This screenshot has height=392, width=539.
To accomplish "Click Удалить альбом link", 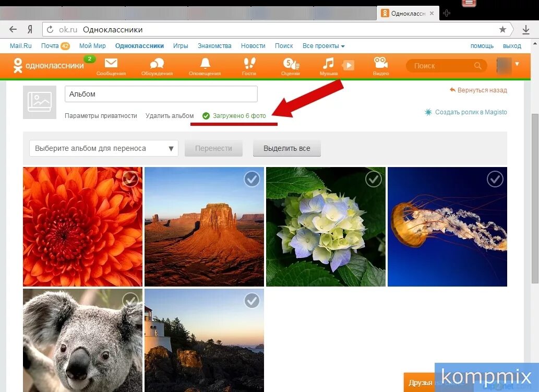I will (x=170, y=116).
